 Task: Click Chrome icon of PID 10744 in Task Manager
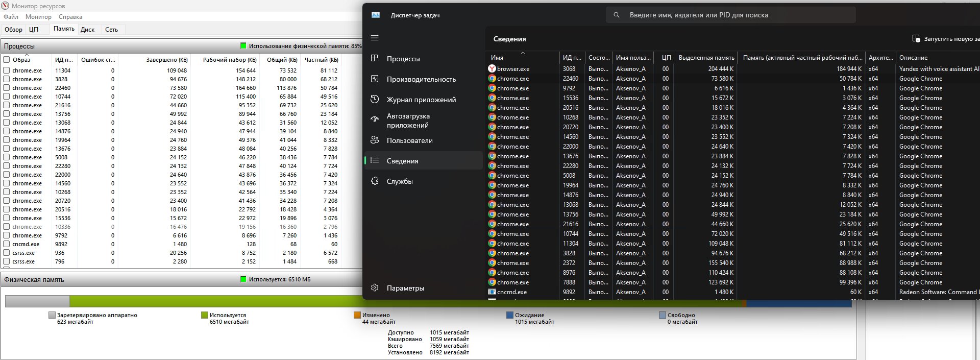(492, 233)
